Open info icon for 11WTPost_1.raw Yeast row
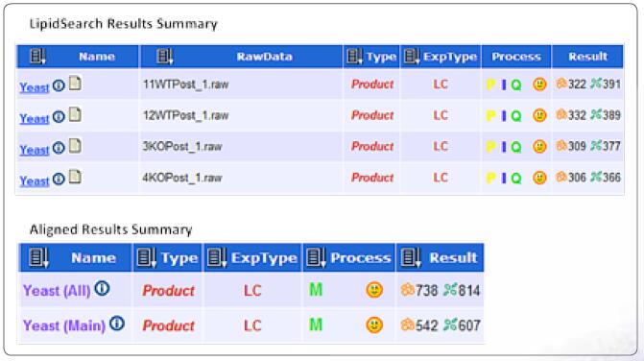 pyautogui.click(x=59, y=85)
